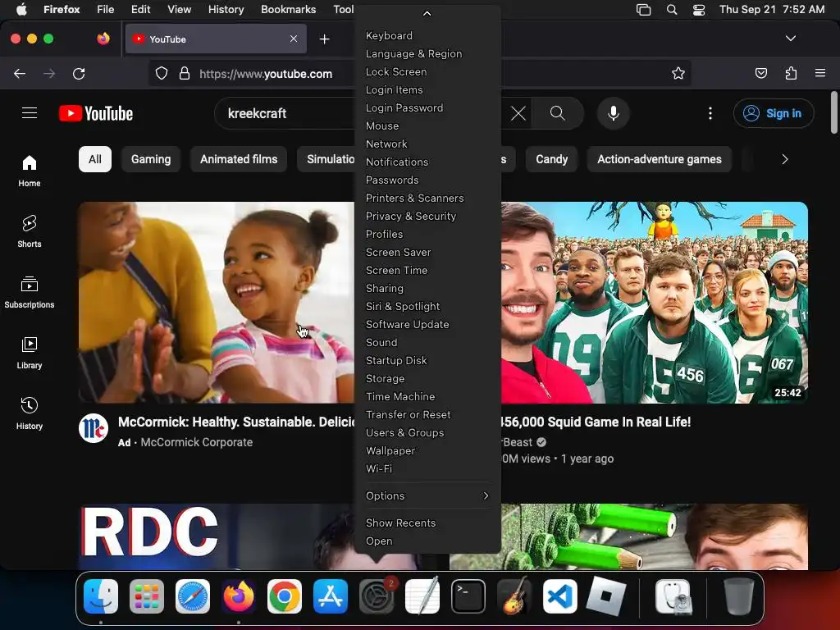The height and width of the screenshot is (630, 840).
Task: Click the page vertical scrollbar
Action: (x=833, y=112)
